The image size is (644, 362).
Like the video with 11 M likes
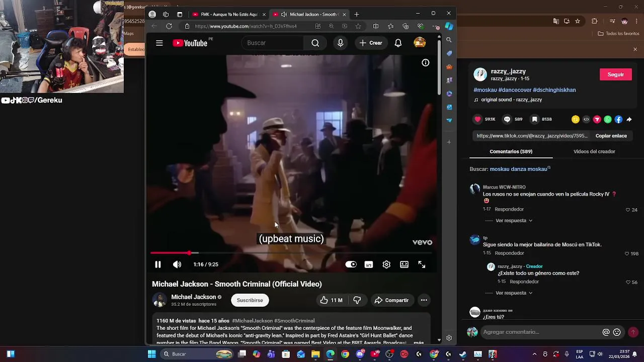[331, 300]
